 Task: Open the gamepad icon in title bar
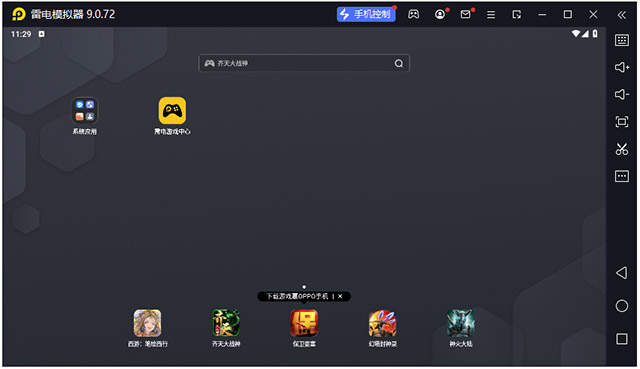tap(413, 14)
